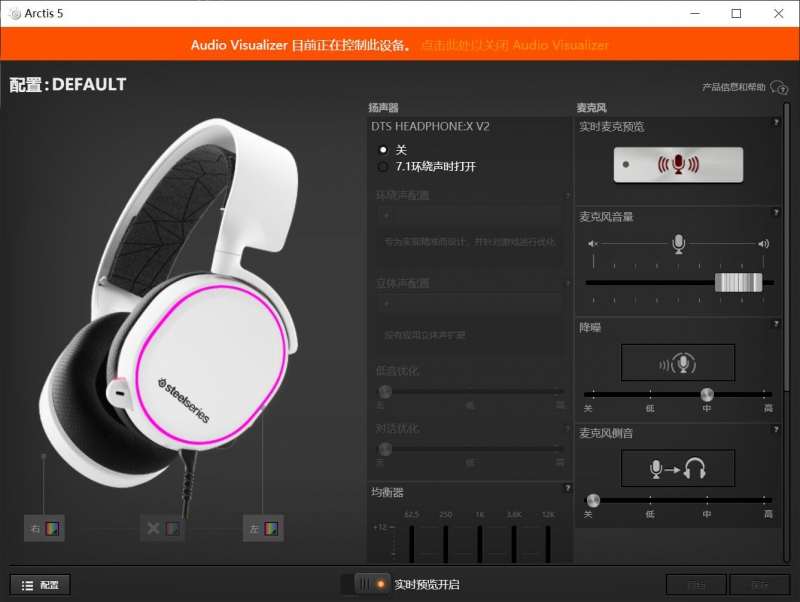
Task: Click the 环绕声配置 help question mark
Action: click(x=567, y=196)
